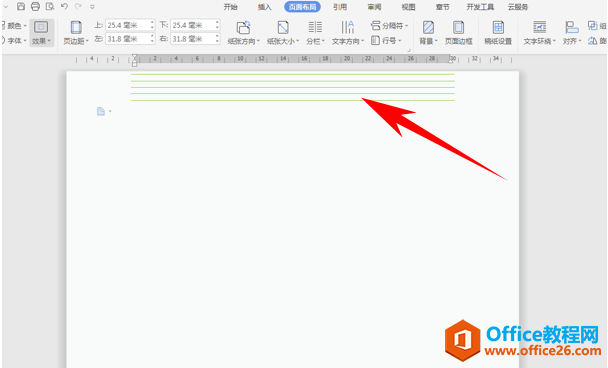Click the green underlined text area in the document
The height and width of the screenshot is (368, 608).
[293, 87]
